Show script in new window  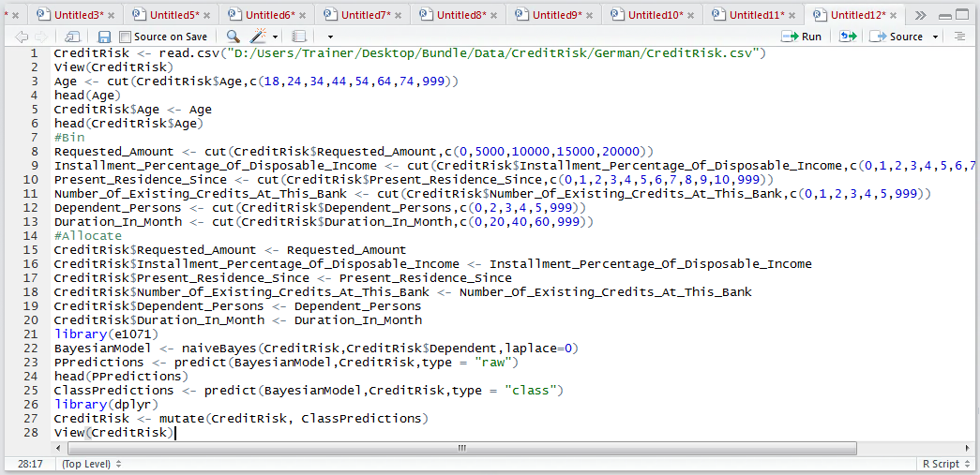[72, 37]
